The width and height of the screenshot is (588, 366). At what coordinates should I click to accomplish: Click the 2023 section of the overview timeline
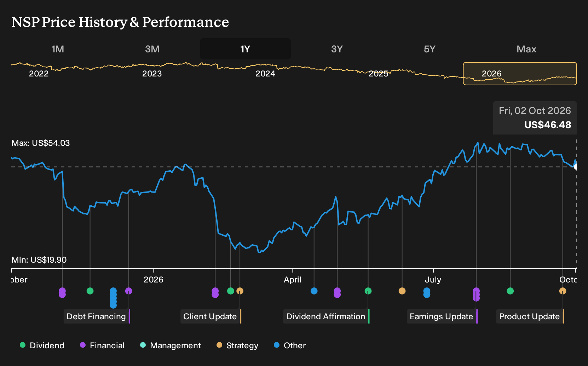tap(152, 74)
